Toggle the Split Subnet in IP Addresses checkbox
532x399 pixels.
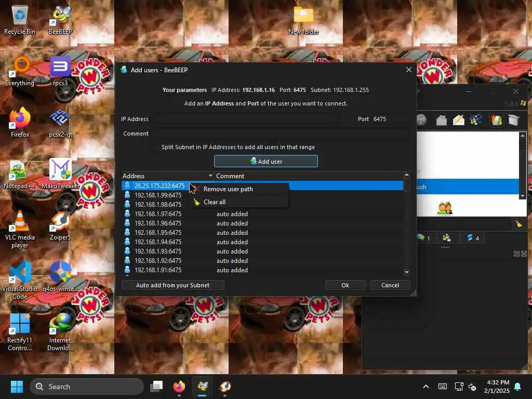coord(156,147)
